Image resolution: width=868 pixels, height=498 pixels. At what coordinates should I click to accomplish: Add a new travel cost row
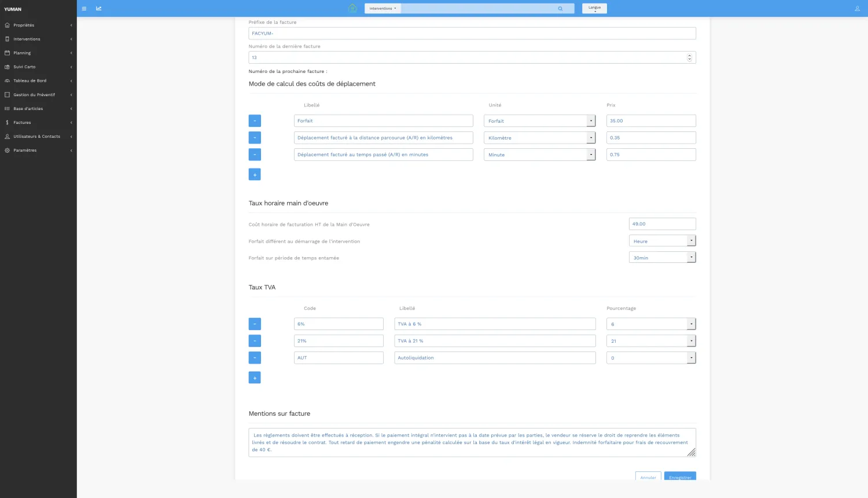pyautogui.click(x=255, y=174)
